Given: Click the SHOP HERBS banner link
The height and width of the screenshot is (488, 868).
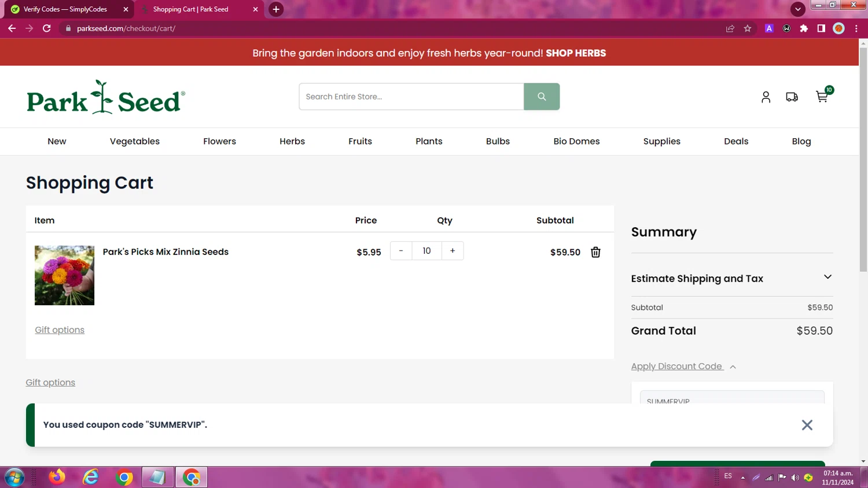Looking at the screenshot, I should pos(576,53).
